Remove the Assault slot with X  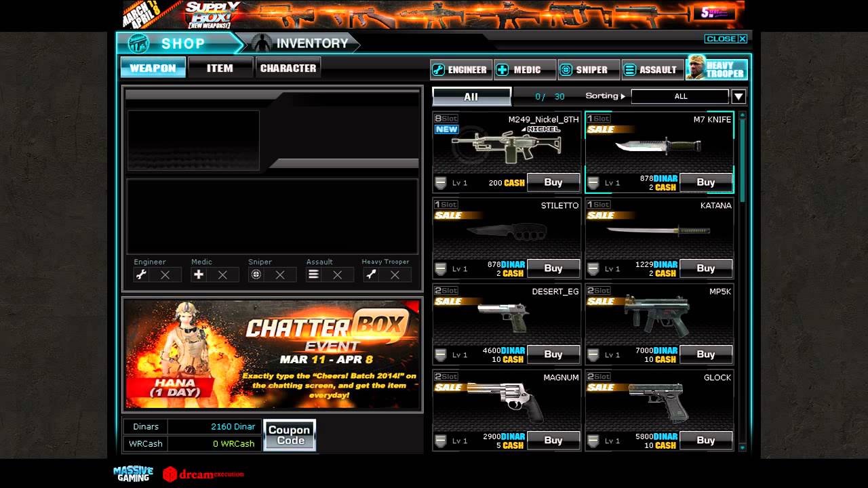pos(338,274)
